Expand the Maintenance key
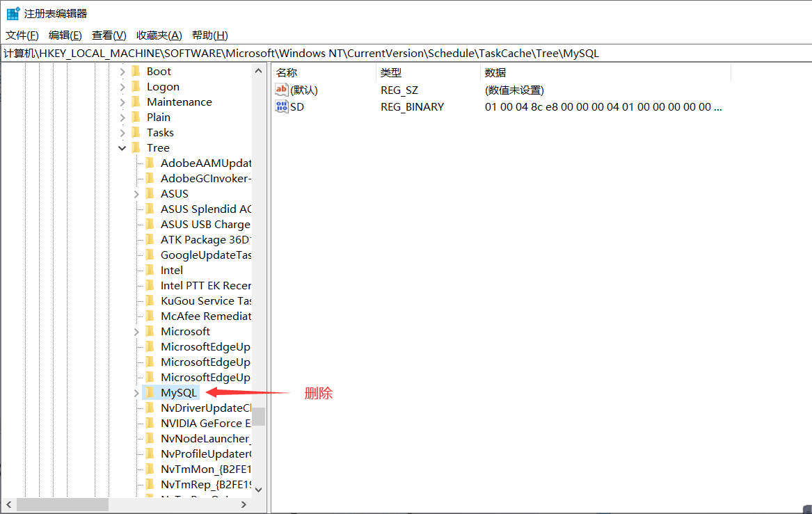812x514 pixels. coord(122,102)
